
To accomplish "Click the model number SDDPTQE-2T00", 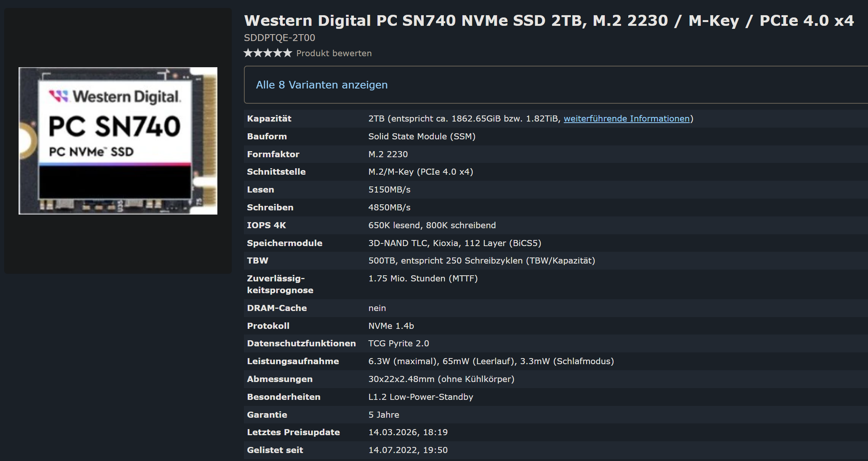I will pyautogui.click(x=279, y=38).
